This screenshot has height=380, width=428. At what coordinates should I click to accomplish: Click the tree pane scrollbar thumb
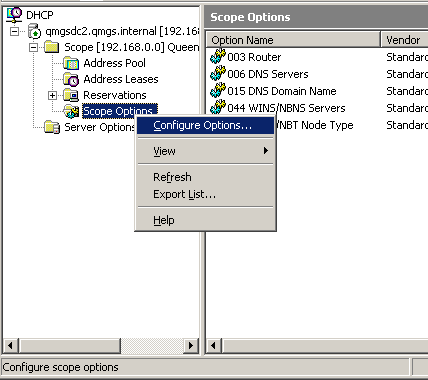(x=69, y=345)
